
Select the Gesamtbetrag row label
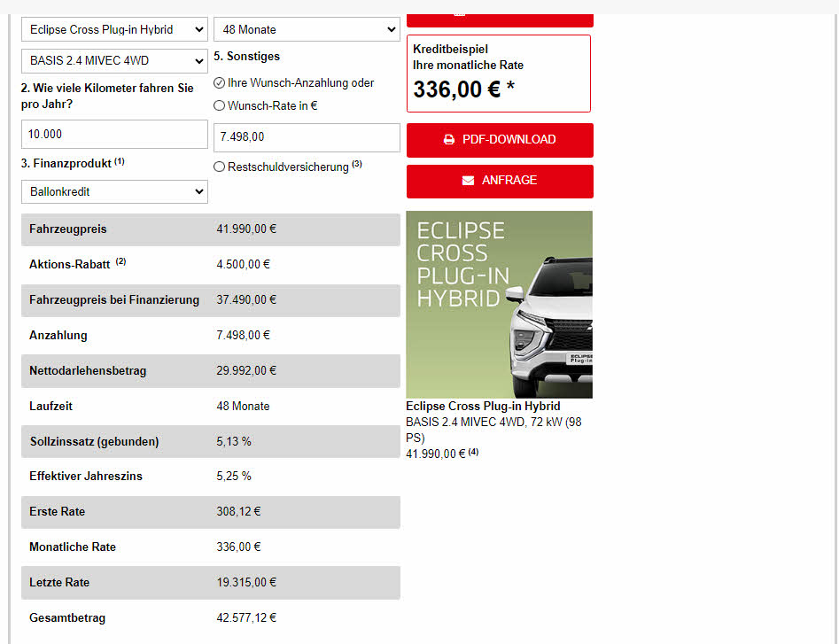[x=67, y=617]
